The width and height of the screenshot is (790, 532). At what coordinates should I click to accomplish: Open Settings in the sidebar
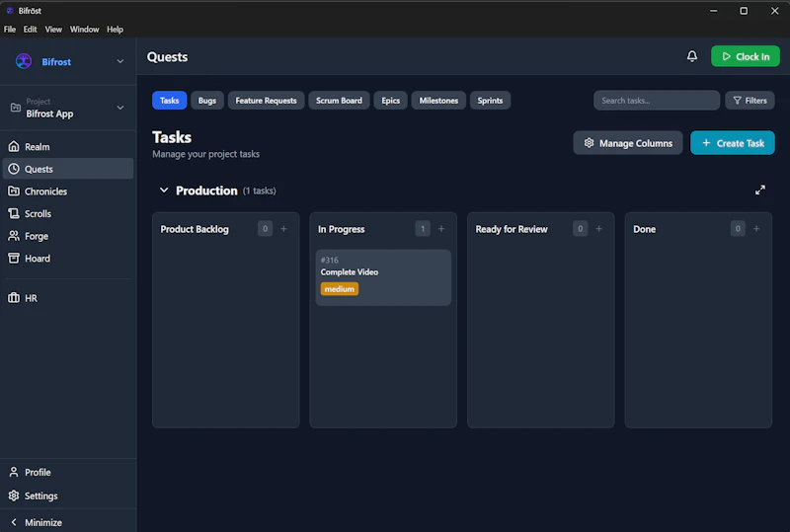(x=68, y=495)
